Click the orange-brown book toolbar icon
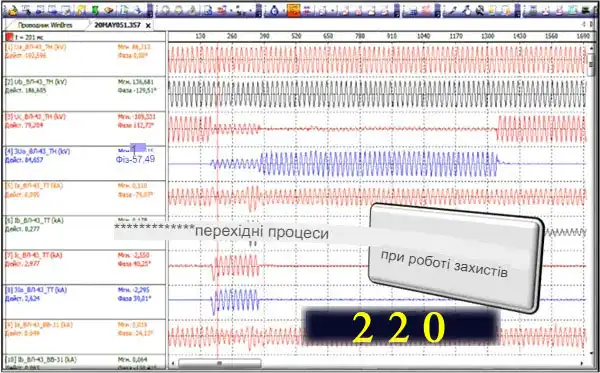Viewport: 600px width, 373px height. click(109, 10)
